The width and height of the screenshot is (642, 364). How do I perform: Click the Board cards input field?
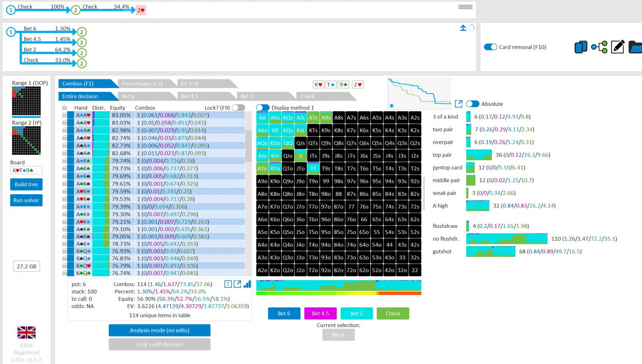[26, 170]
